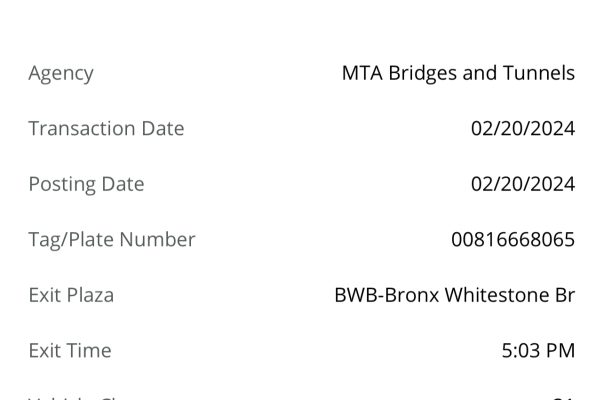
Task: Click the Transaction Date label
Action: click(106, 128)
